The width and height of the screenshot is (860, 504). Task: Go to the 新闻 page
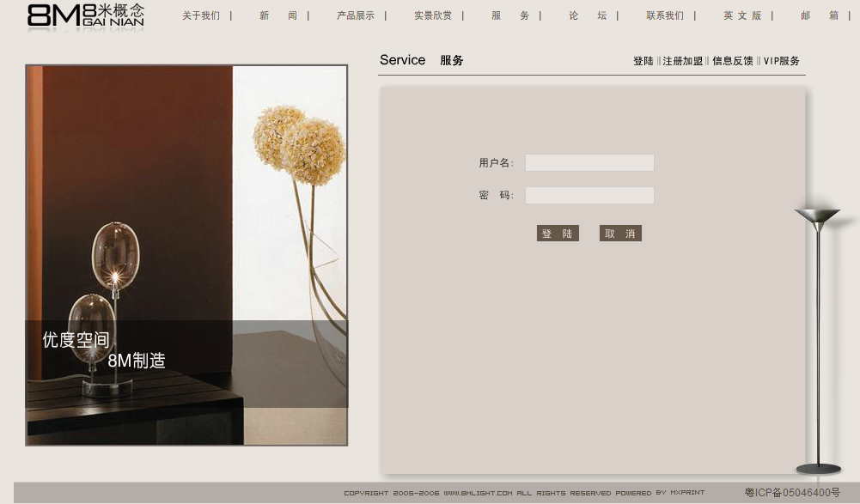(278, 15)
